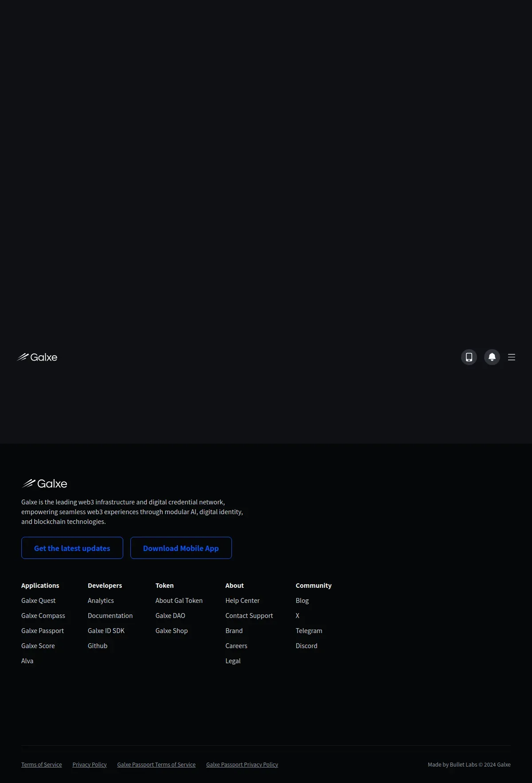Click Download Mobile App button
532x783 pixels.
pos(181,548)
